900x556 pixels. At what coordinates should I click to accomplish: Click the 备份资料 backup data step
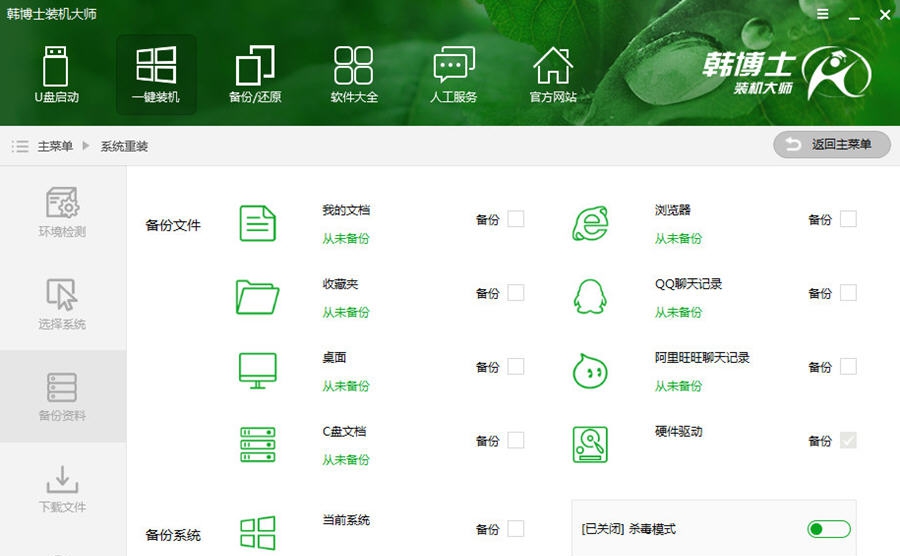pyautogui.click(x=62, y=396)
